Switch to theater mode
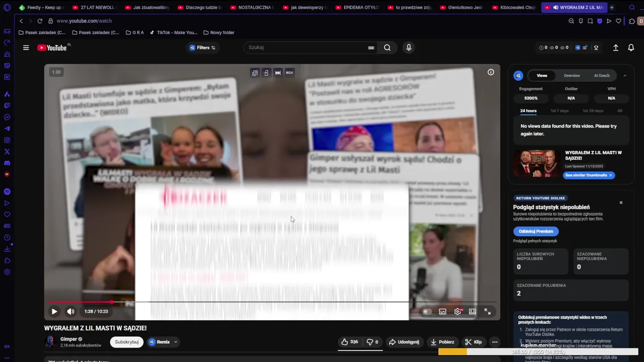This screenshot has height=362, width=644. tap(472, 311)
